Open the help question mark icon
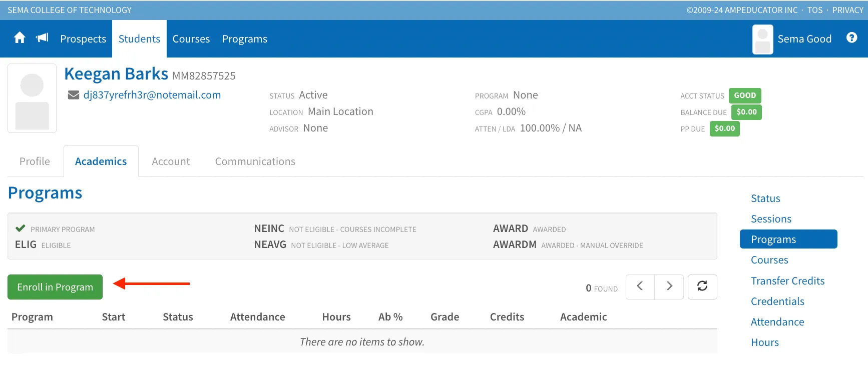868x366 pixels. tap(851, 38)
